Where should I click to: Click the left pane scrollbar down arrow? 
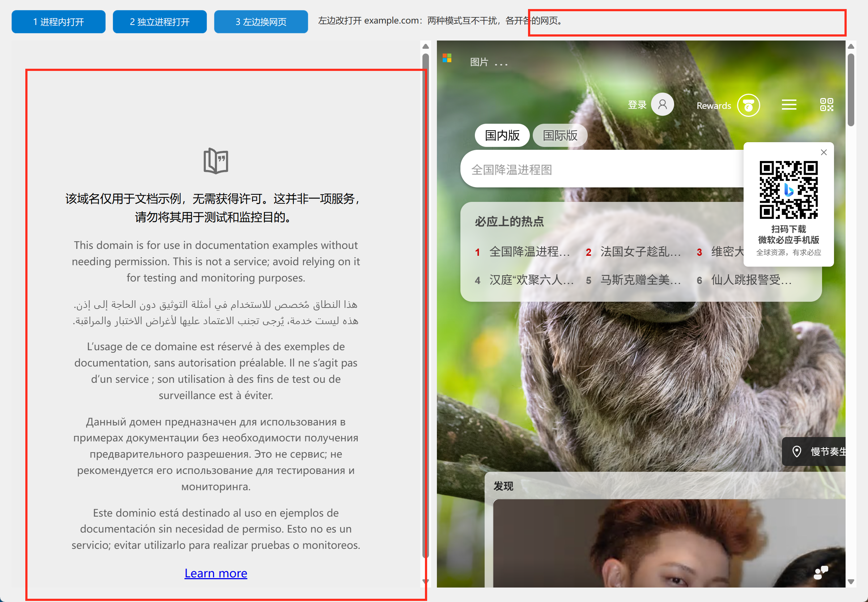[425, 581]
